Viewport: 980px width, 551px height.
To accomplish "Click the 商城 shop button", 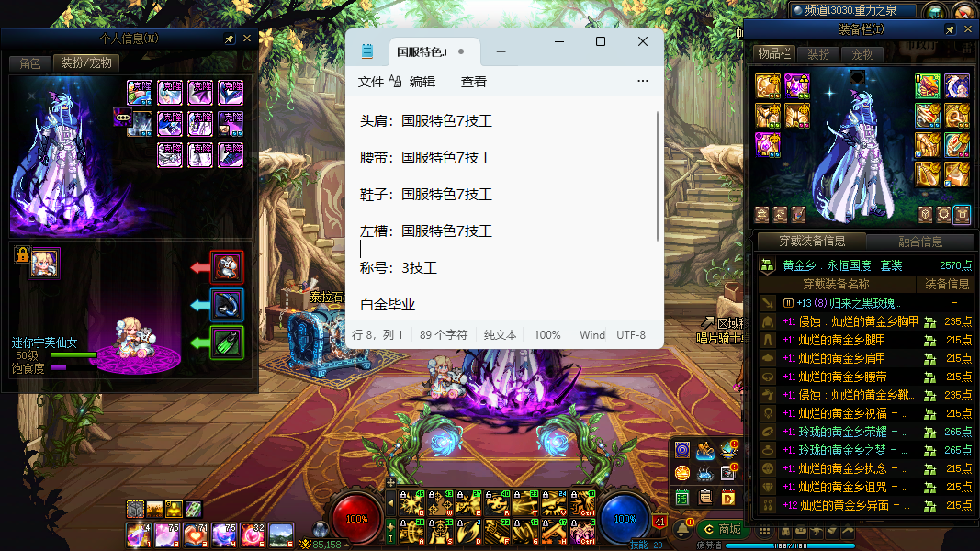I will click(721, 529).
